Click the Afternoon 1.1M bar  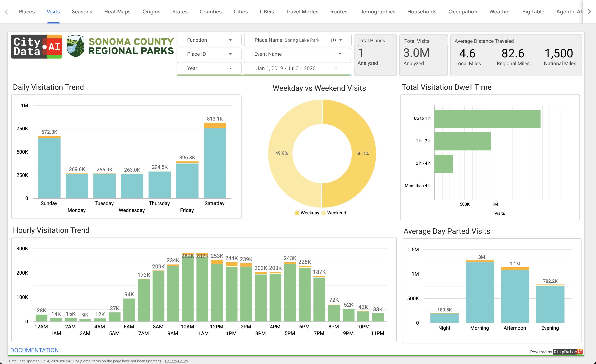(x=515, y=295)
